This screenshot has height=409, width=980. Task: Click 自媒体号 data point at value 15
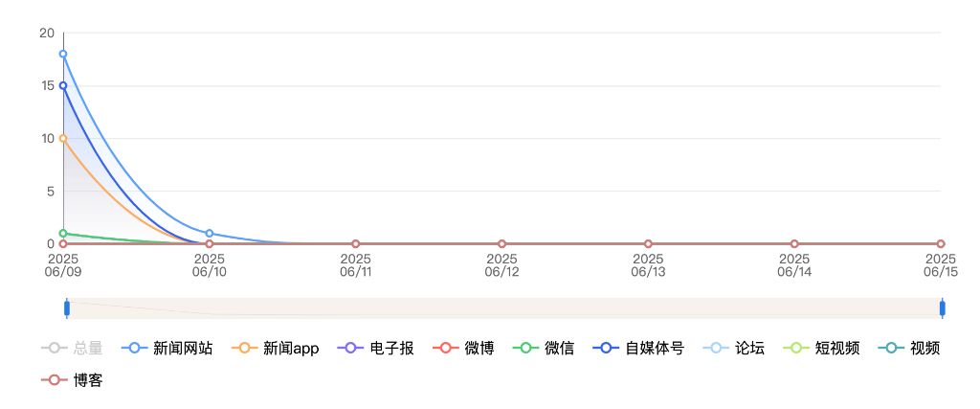click(63, 85)
